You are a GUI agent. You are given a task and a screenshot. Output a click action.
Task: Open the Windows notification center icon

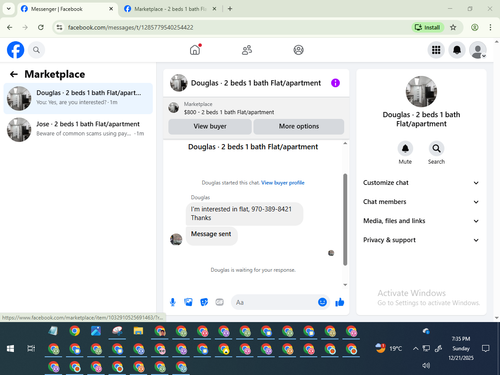click(486, 349)
